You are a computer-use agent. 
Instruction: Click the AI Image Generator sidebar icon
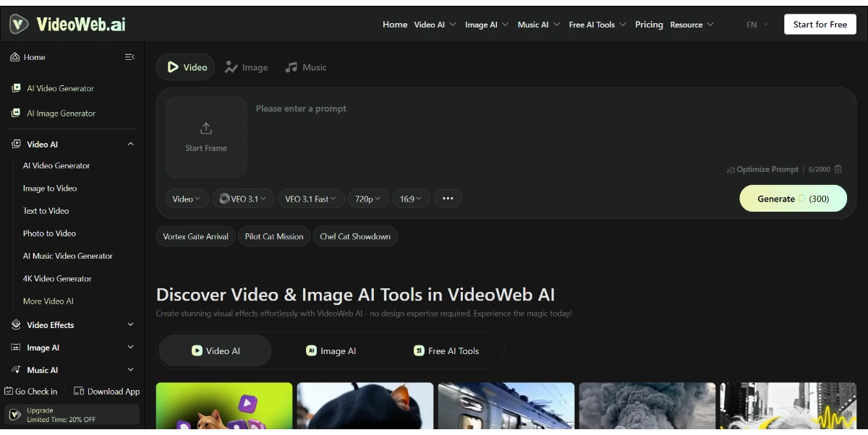(x=16, y=113)
